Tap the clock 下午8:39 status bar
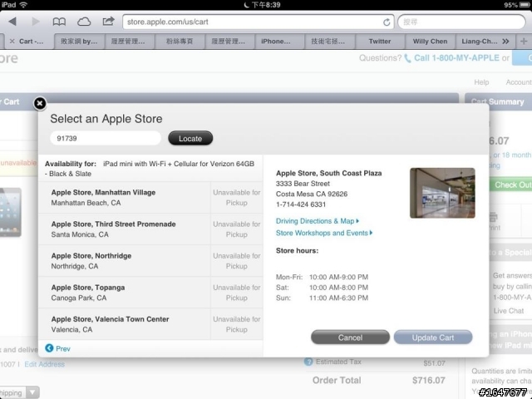This screenshot has width=532, height=399. pyautogui.click(x=266, y=5)
